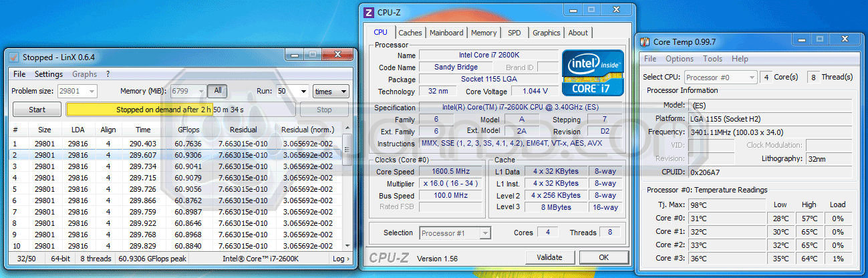Viewport: 868px width, 278px height.
Task: Click Core #0 temperature reading 31°C
Action: tap(726, 219)
